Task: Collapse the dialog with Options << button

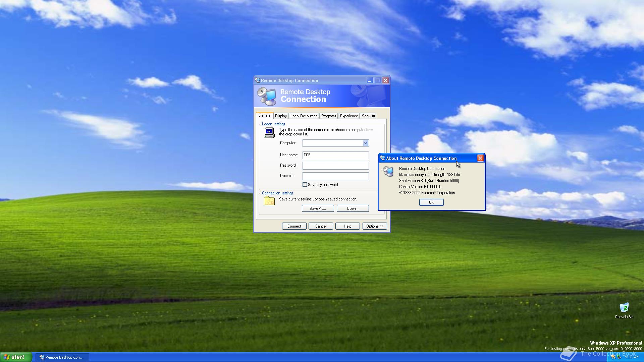Action: (x=374, y=226)
